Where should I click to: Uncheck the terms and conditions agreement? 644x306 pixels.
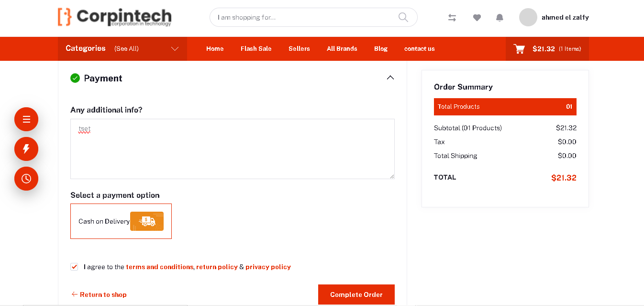[74, 267]
